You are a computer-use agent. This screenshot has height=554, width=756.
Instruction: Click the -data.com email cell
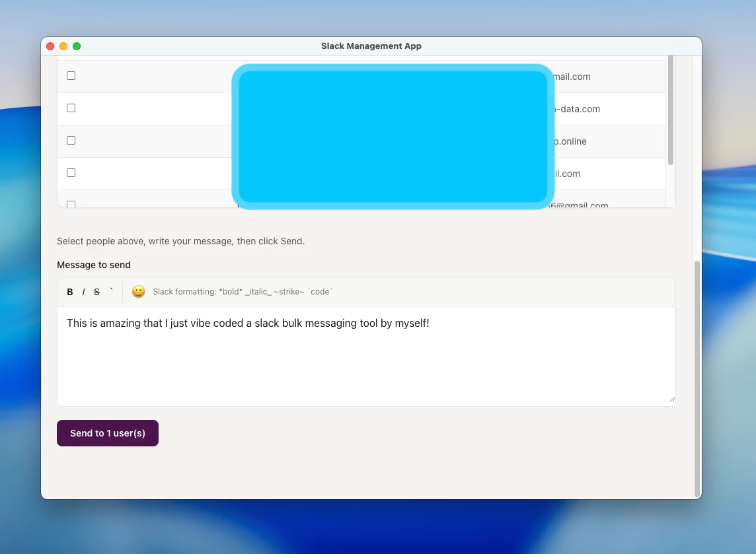pos(577,109)
